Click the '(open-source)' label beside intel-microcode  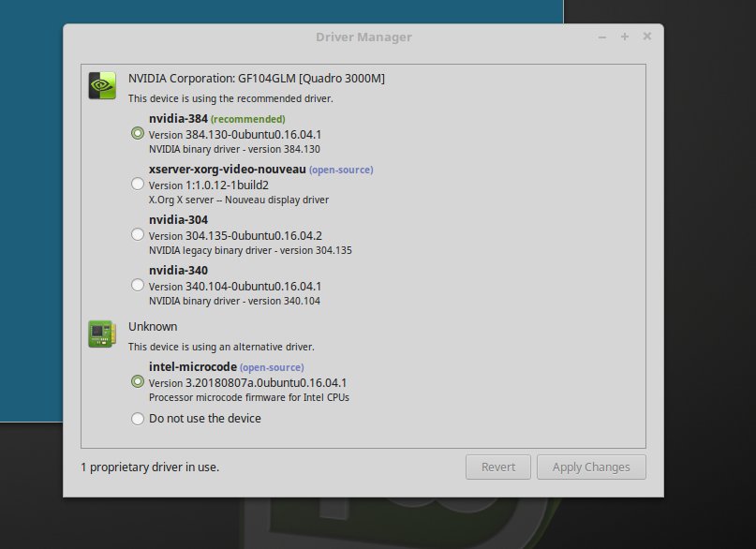click(272, 367)
